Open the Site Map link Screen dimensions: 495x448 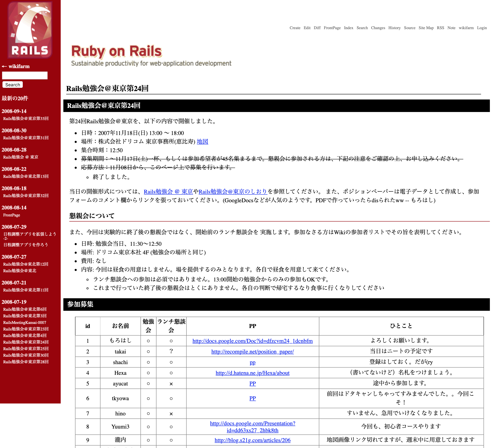(x=426, y=28)
